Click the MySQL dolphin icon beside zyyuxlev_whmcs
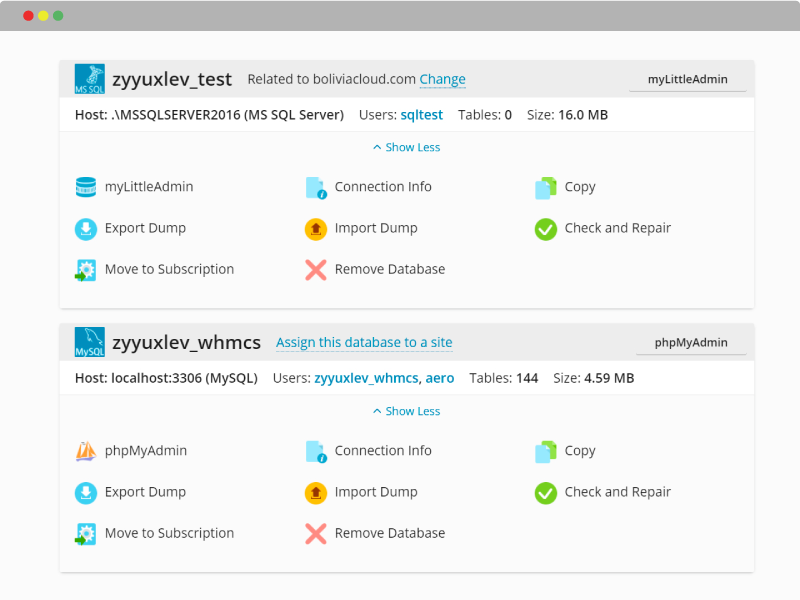This screenshot has width=800, height=600. (x=89, y=342)
